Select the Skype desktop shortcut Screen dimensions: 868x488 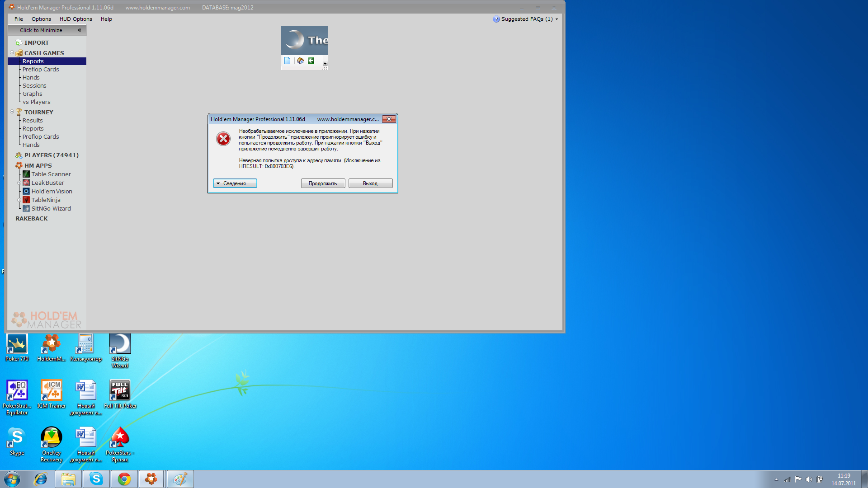point(17,441)
